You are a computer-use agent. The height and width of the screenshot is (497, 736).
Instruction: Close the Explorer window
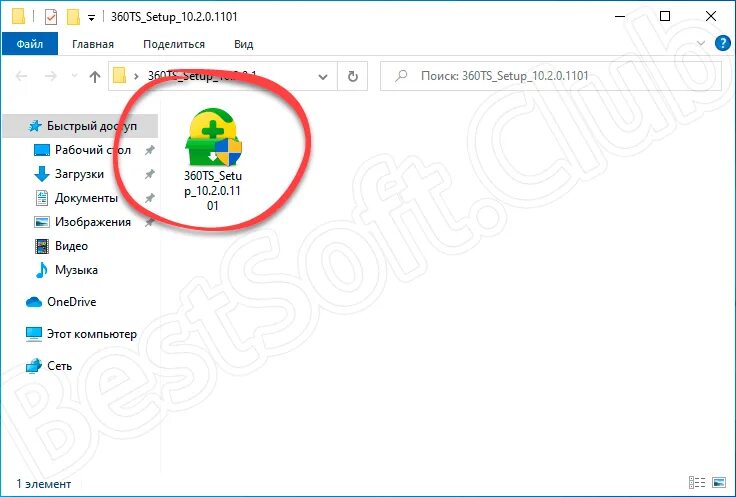(711, 16)
